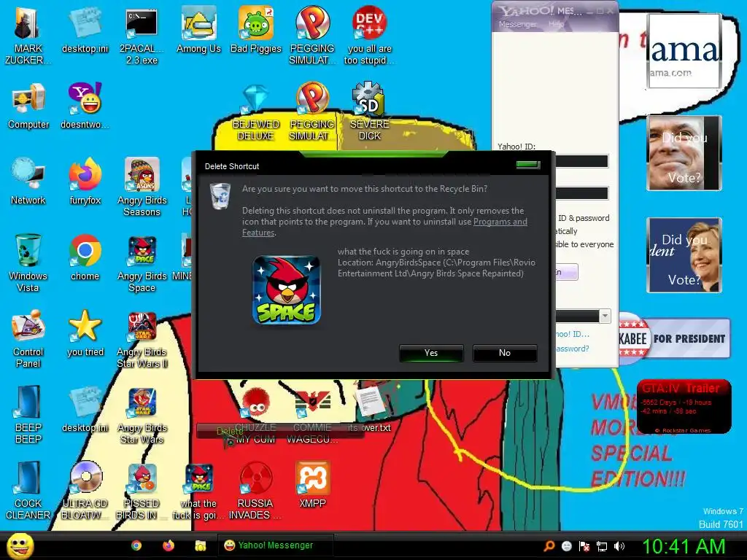Select the Bad Piggies desktop icon
The height and width of the screenshot is (560, 747).
click(x=256, y=31)
